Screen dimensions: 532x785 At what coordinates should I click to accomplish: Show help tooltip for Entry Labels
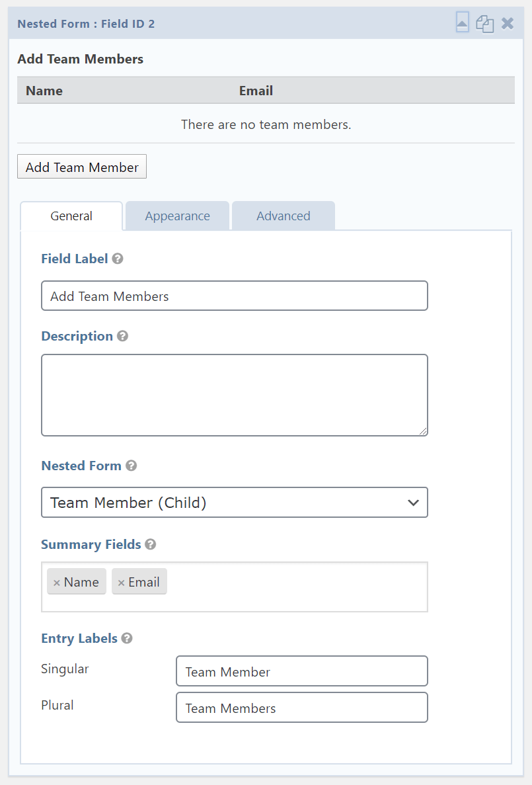pos(127,638)
